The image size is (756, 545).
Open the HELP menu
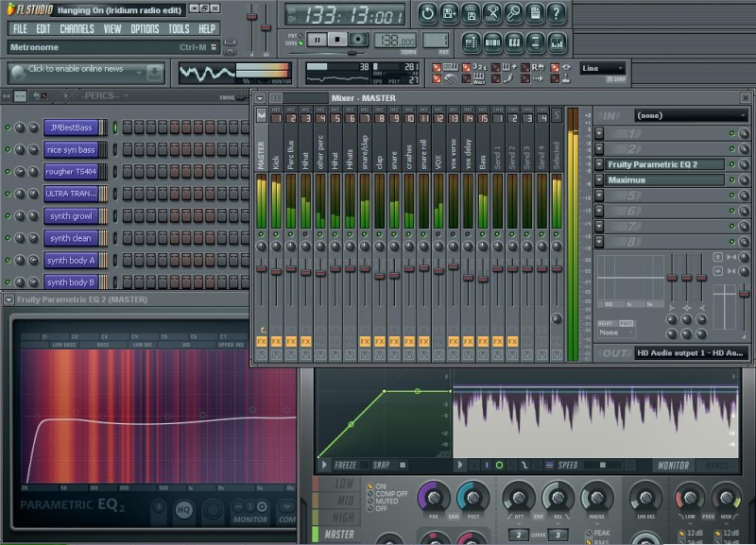pyautogui.click(x=207, y=29)
